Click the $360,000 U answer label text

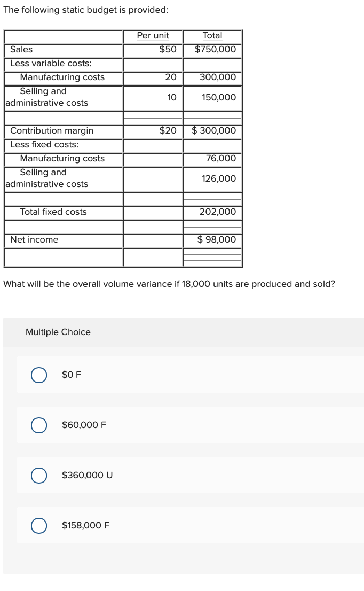pyautogui.click(x=88, y=475)
